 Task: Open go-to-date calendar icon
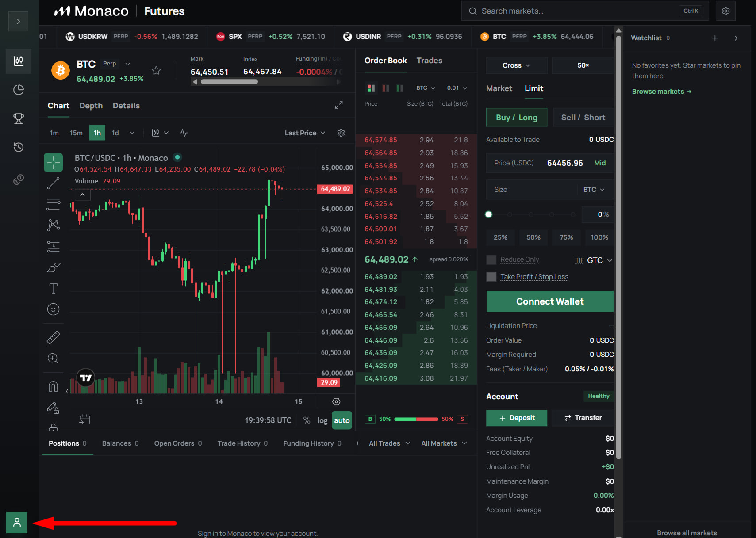point(84,420)
